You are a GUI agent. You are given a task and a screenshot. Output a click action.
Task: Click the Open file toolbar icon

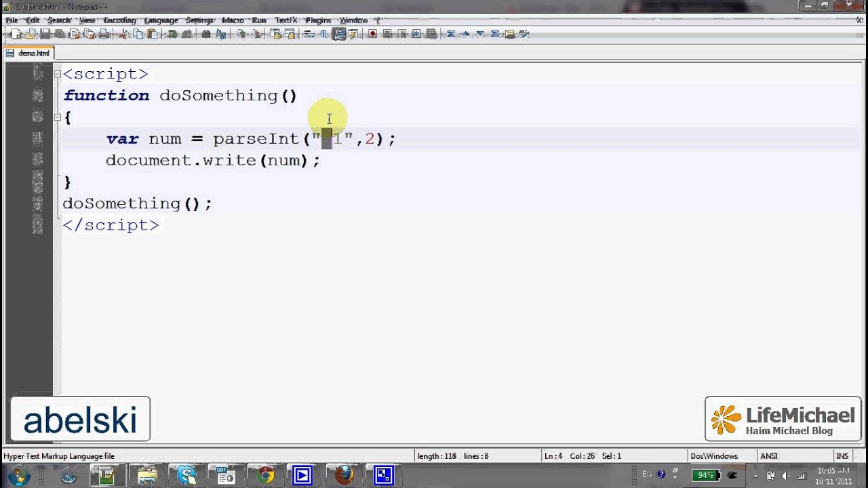coord(30,34)
